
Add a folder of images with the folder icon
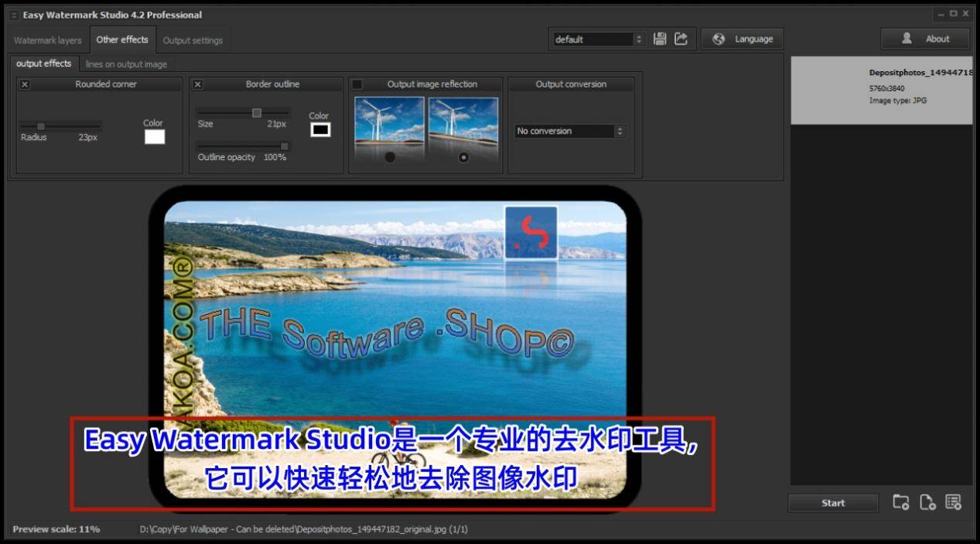pos(901,502)
